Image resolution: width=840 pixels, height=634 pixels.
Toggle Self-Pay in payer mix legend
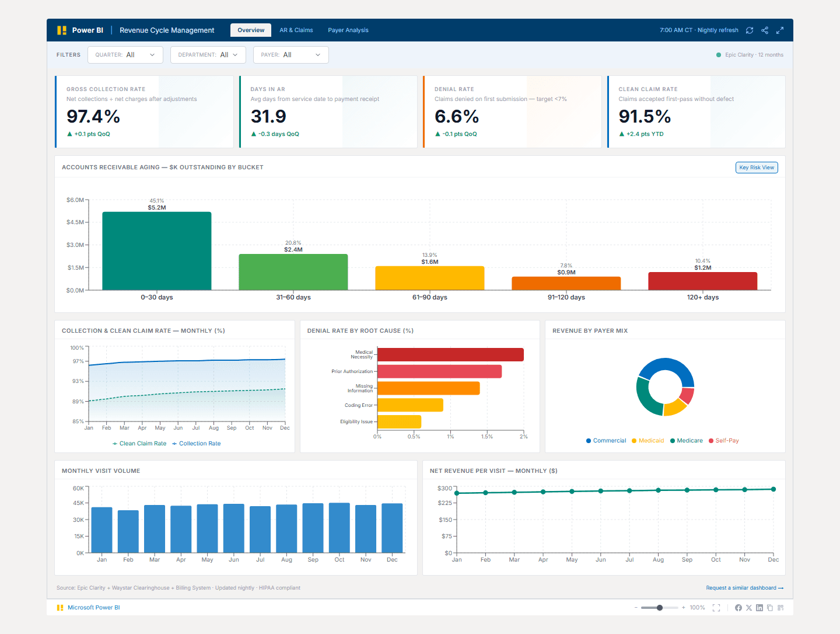coord(724,441)
